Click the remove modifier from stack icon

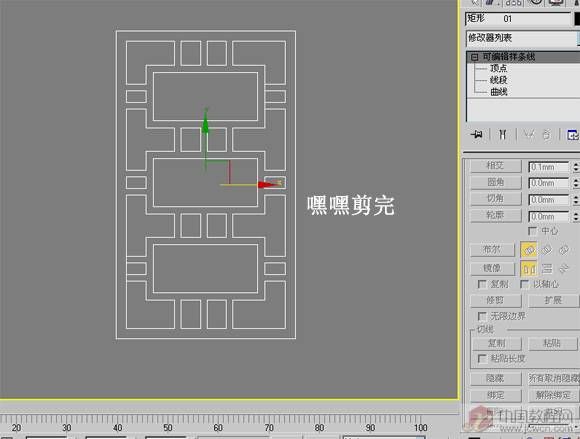[x=547, y=134]
